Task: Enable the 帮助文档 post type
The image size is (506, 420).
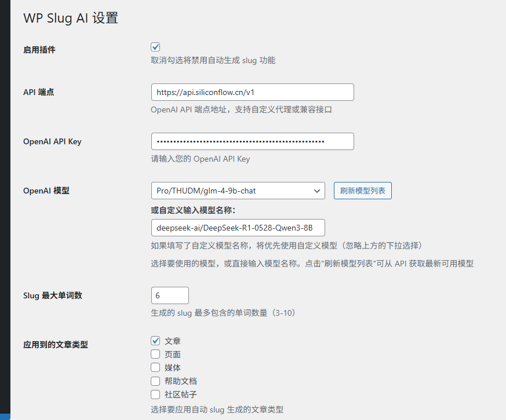Action: 155,381
